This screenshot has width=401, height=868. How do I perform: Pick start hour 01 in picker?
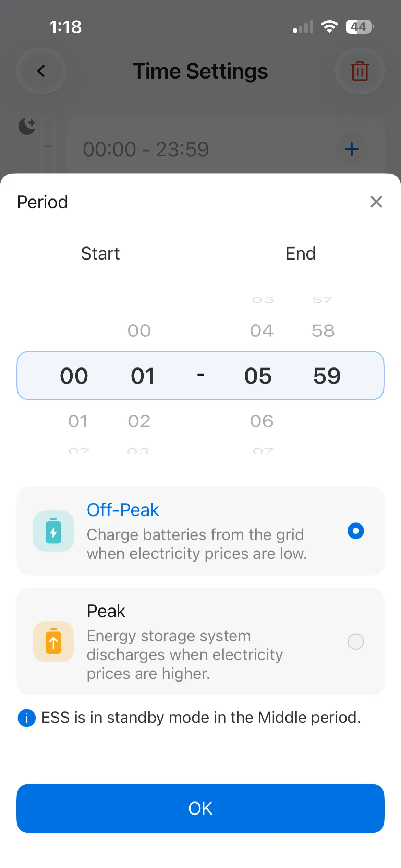tap(78, 421)
